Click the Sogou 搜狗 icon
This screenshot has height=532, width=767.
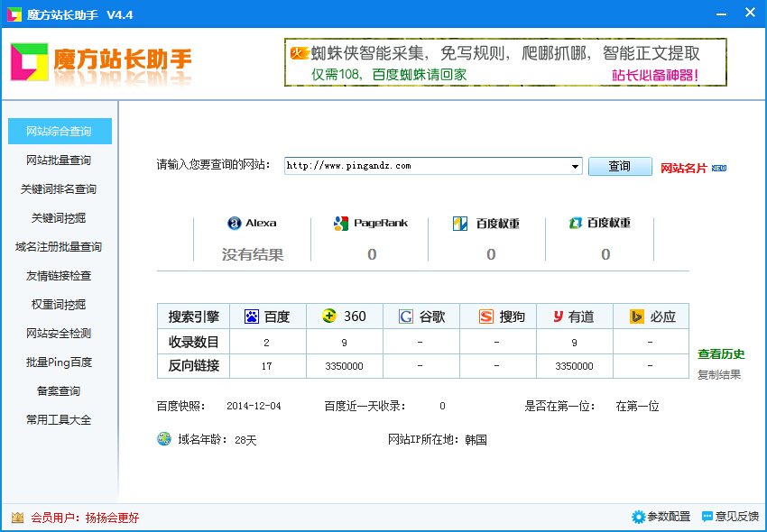(x=485, y=316)
